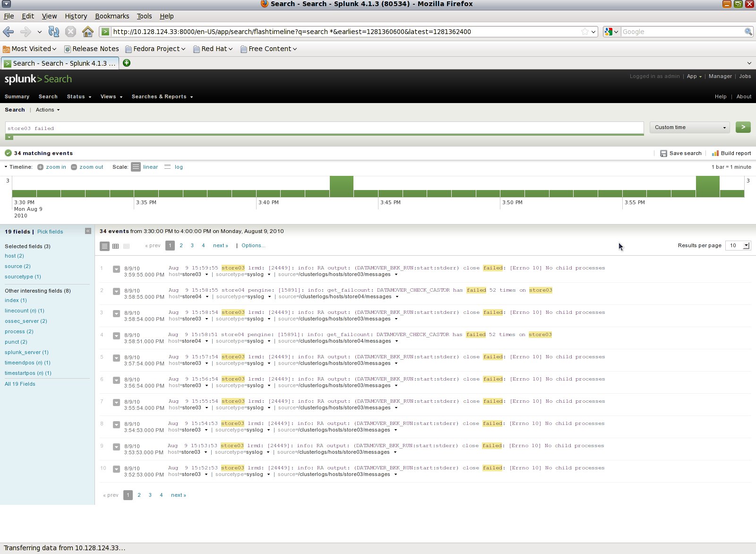Collapse the fields sidebar with arrow icon
This screenshot has width=756, height=554.
(88, 231)
